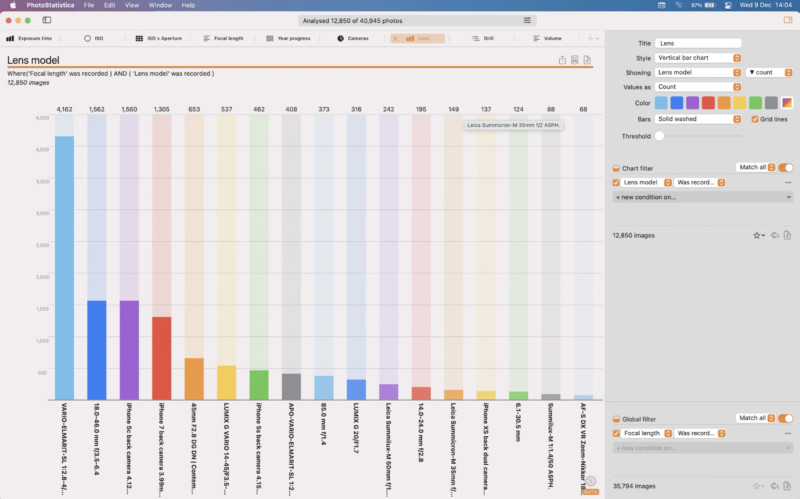Click the list icon in the analysis status bar

[x=527, y=20]
